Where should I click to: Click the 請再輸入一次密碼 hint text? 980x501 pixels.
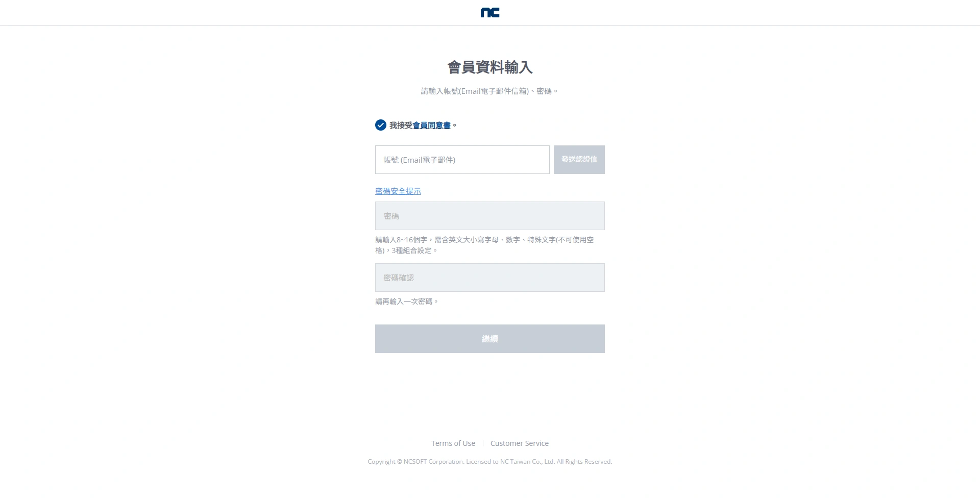pos(407,302)
